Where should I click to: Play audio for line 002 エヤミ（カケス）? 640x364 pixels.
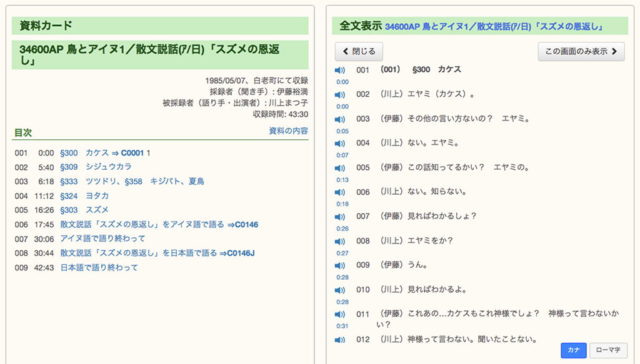340,94
